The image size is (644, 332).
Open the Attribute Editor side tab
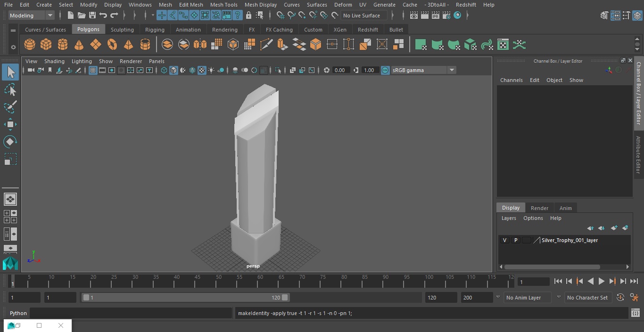pyautogui.click(x=638, y=155)
